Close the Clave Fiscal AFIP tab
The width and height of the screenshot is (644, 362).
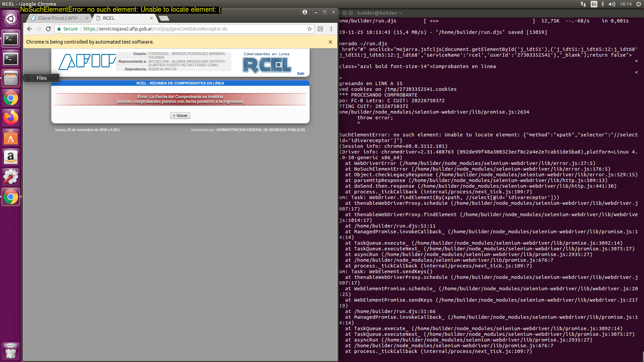[x=87, y=18]
